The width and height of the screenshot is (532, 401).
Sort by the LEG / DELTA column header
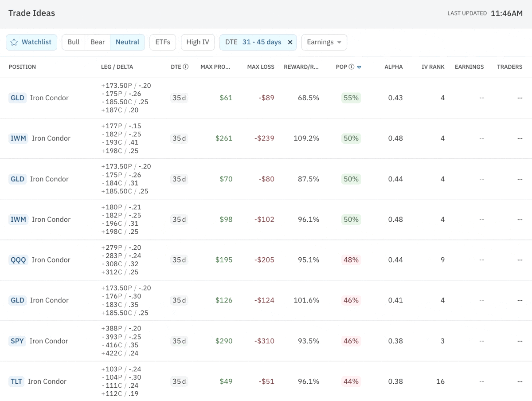pos(117,67)
